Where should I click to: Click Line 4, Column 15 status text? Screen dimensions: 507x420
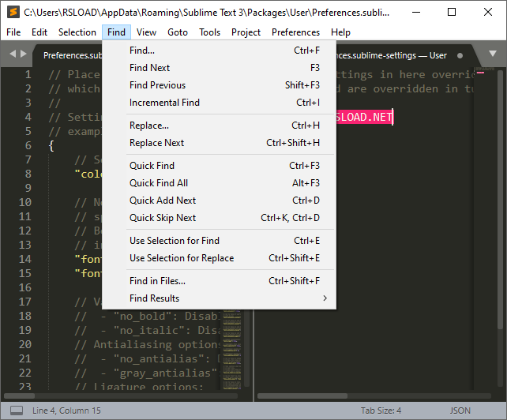(66, 411)
